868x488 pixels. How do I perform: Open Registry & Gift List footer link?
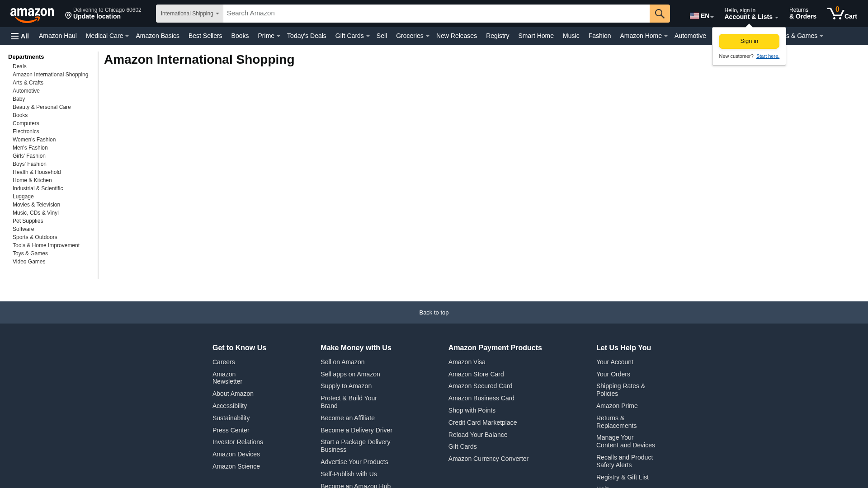tap(622, 477)
